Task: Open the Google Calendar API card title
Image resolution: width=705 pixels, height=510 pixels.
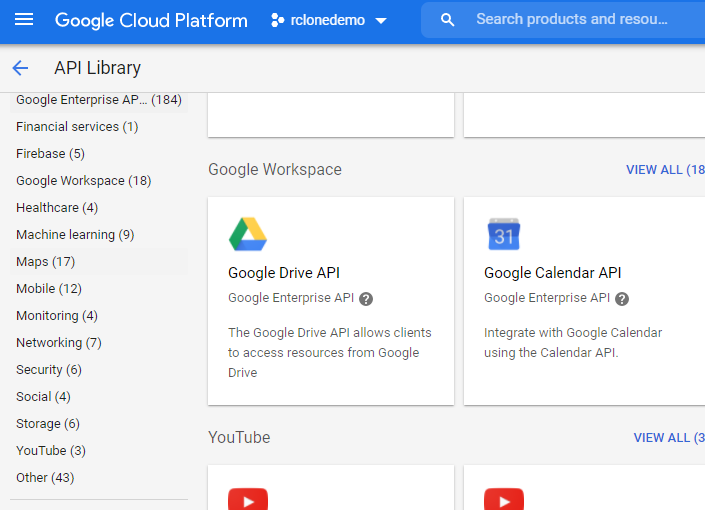Action: [x=553, y=273]
